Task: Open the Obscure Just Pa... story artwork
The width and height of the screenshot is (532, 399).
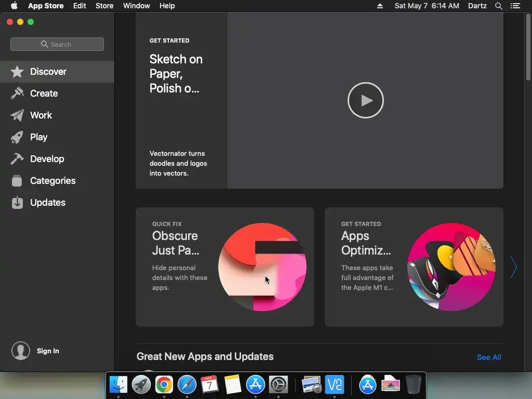Action: [262, 267]
